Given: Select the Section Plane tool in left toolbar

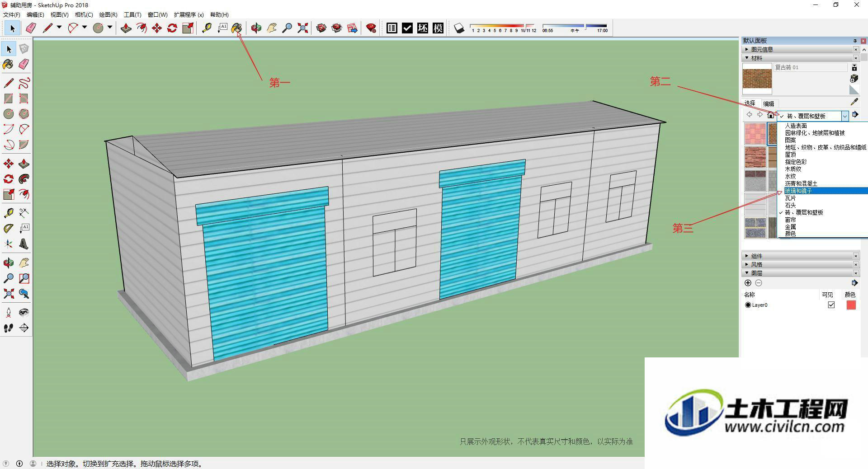Looking at the screenshot, I should pos(24,328).
